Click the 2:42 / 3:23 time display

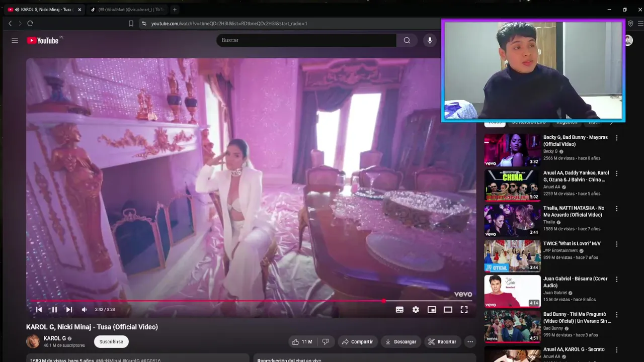105,310
